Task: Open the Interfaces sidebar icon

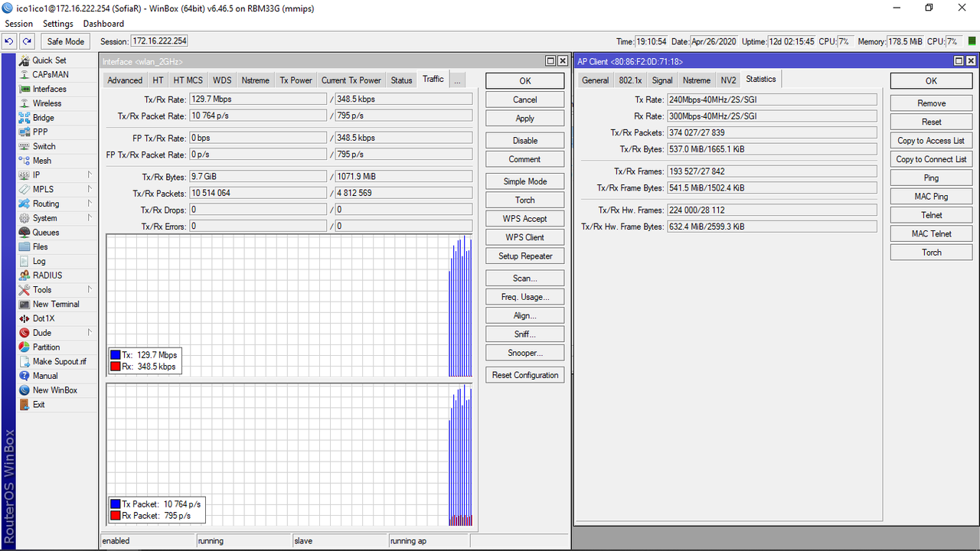Action: [24, 89]
